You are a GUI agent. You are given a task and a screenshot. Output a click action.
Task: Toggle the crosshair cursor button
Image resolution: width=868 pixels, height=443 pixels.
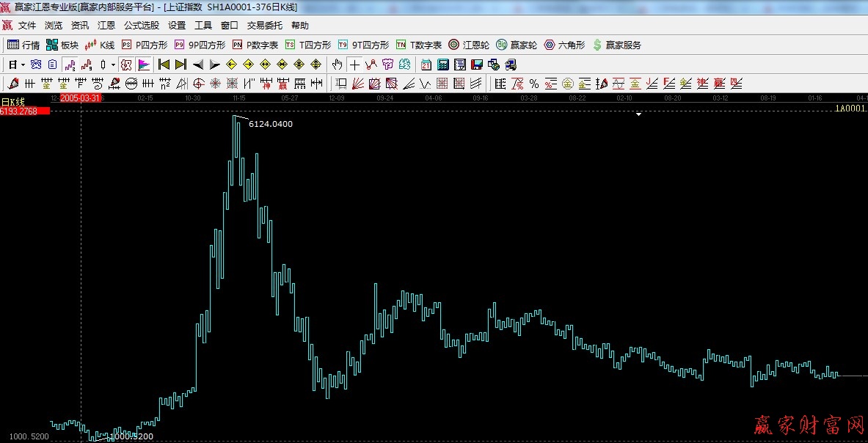354,65
